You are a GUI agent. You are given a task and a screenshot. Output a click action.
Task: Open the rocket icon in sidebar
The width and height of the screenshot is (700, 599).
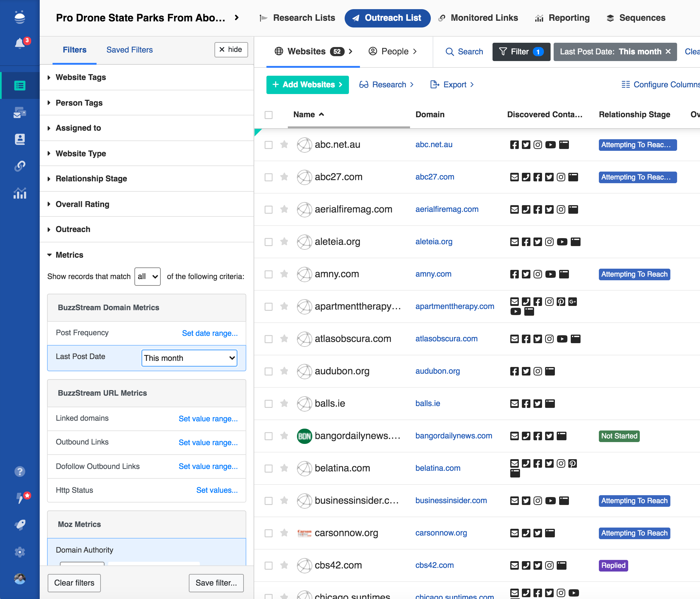coord(20,525)
